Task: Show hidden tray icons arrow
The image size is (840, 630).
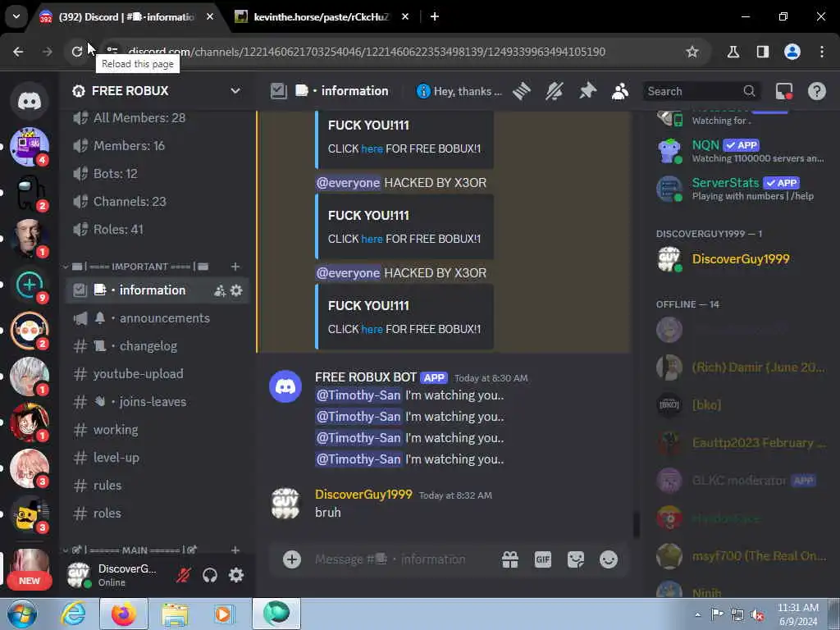Action: pyautogui.click(x=697, y=614)
